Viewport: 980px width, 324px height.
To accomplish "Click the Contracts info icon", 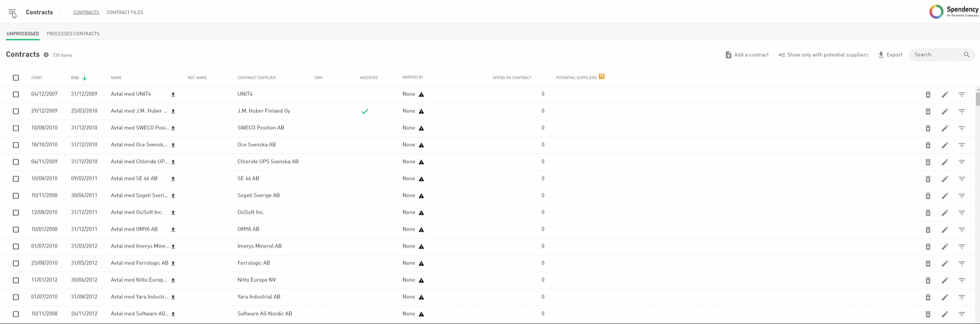I will pyautogui.click(x=46, y=55).
